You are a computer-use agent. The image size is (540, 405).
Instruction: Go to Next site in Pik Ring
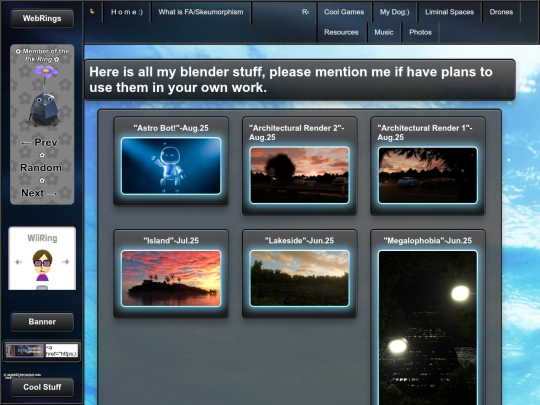[x=38, y=193]
